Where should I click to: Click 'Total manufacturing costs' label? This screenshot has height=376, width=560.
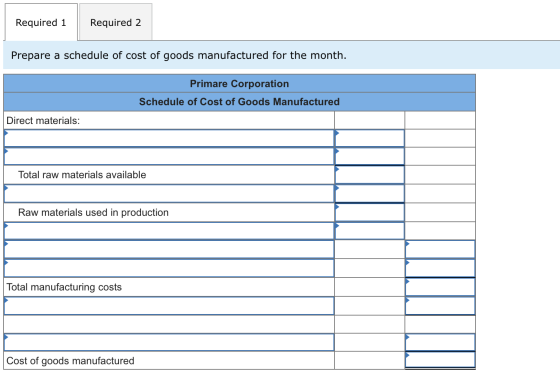[x=64, y=287]
